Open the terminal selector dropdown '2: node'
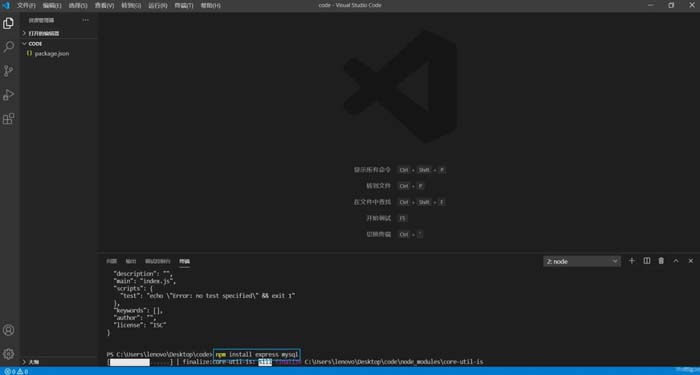 click(x=582, y=261)
